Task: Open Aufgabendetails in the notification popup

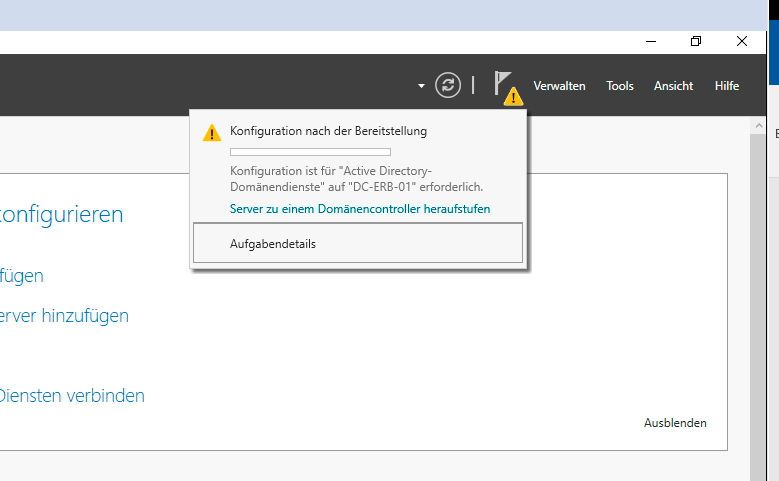Action: pyautogui.click(x=358, y=243)
